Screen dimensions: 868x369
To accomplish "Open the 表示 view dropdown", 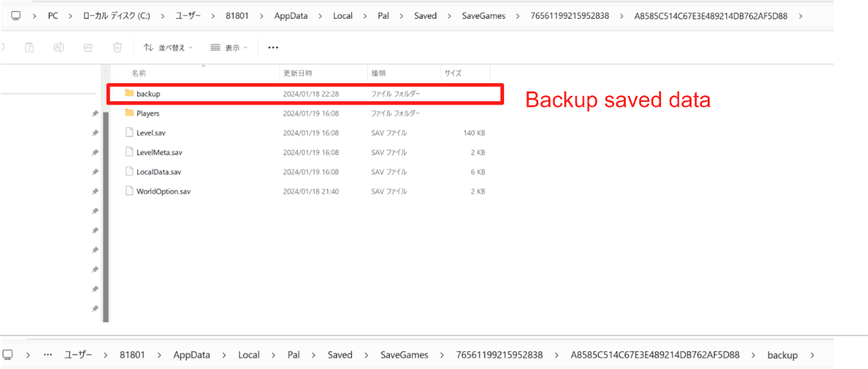I will coord(229,48).
